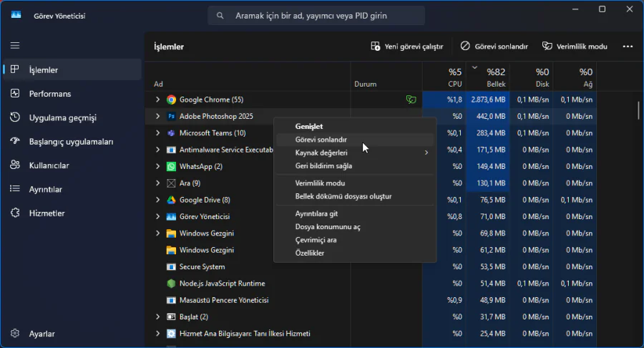Screen dimensions: 644x348
Task: Click the Ayrıntılar list icon
Action: pyautogui.click(x=15, y=188)
